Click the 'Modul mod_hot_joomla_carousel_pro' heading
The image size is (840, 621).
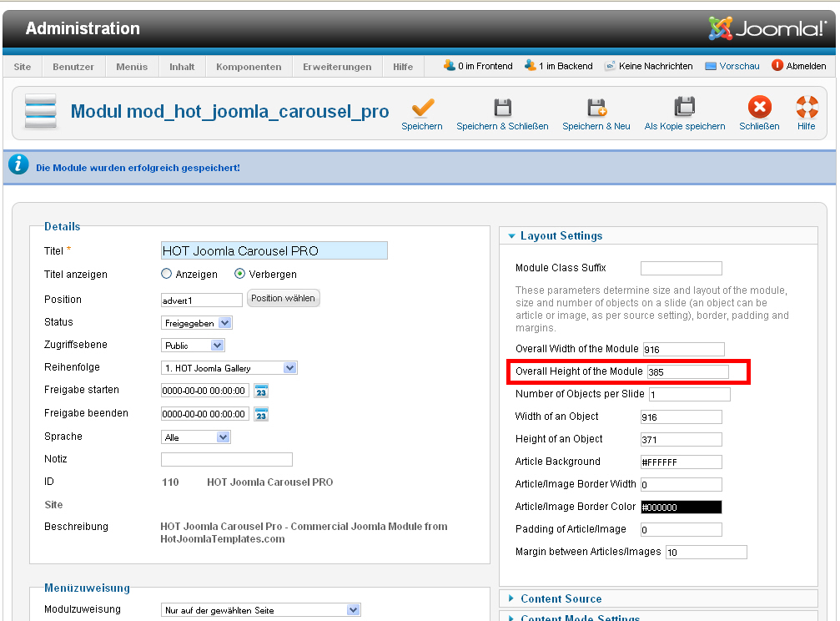[230, 111]
